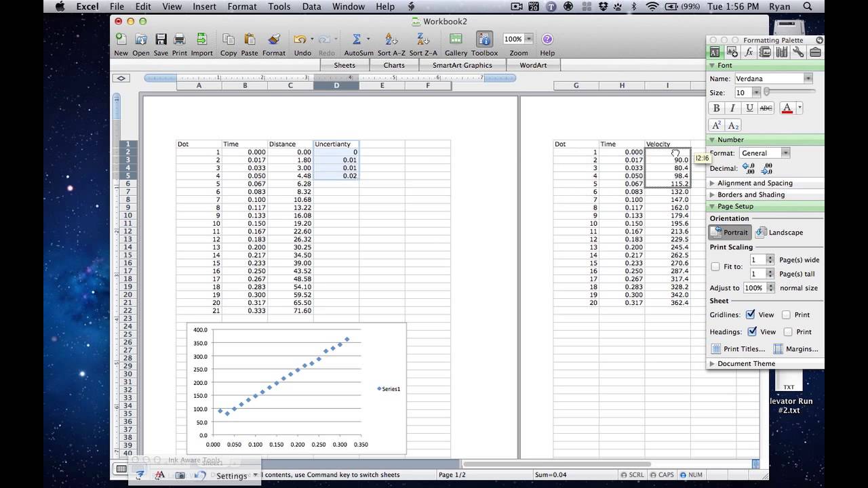The width and height of the screenshot is (868, 488).
Task: Toggle Gridlines View checkbox
Action: [x=750, y=314]
